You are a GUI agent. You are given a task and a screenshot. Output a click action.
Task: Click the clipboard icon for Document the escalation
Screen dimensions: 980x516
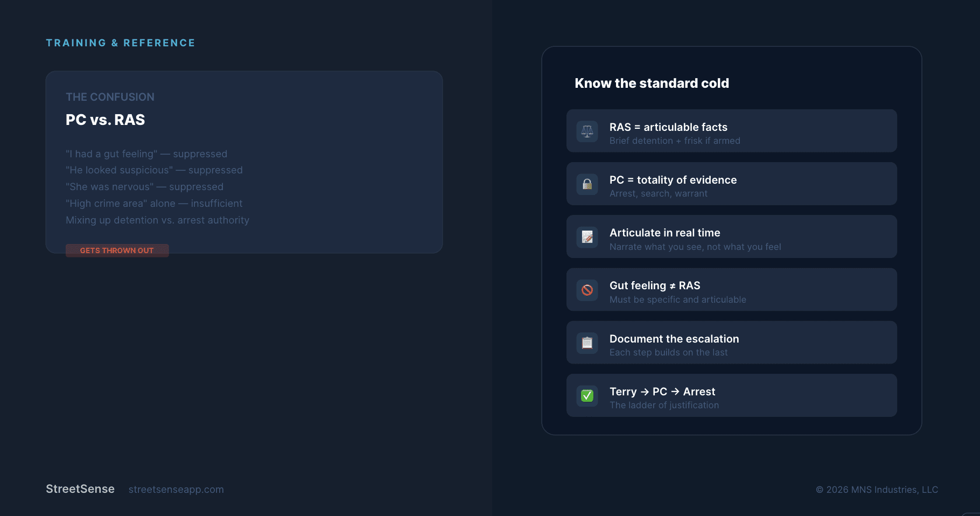pyautogui.click(x=587, y=343)
